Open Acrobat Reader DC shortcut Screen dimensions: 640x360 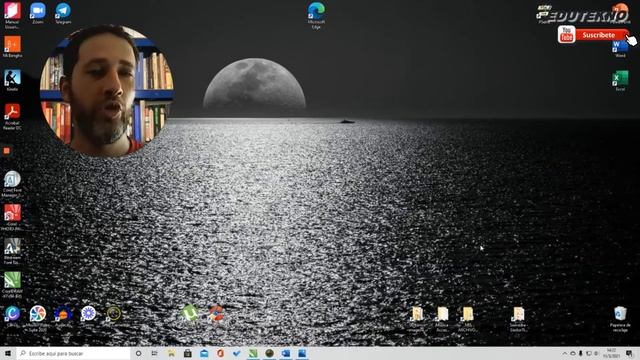(12, 117)
